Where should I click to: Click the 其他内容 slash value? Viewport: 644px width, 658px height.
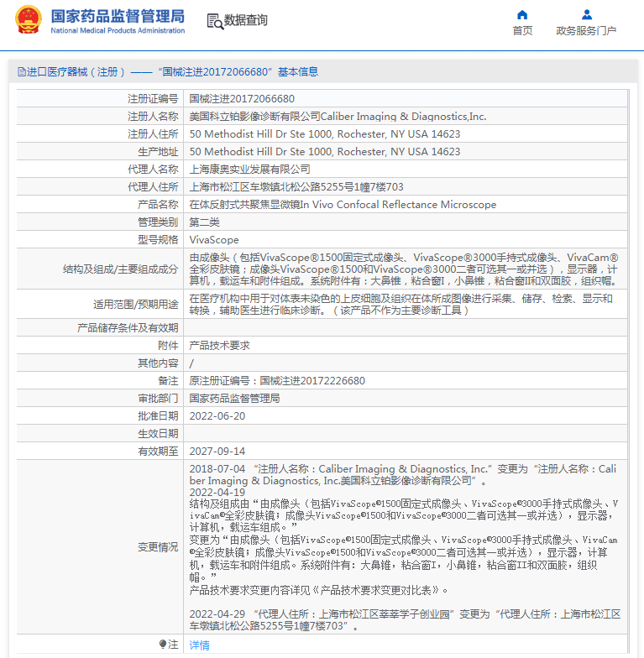tap(191, 363)
